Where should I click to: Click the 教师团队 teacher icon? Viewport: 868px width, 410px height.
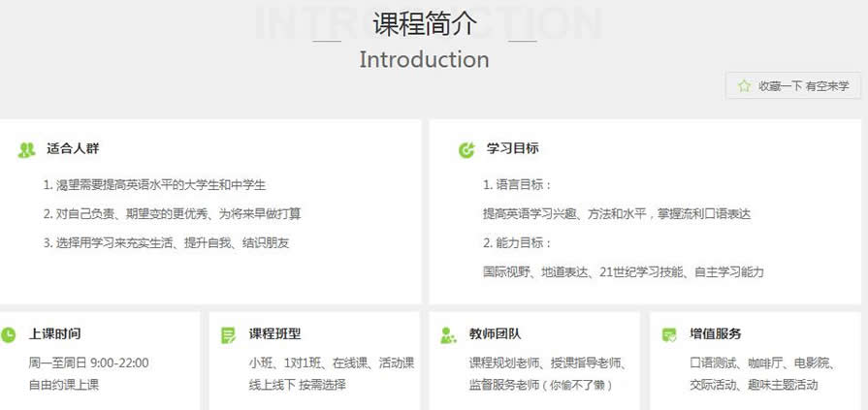(448, 335)
